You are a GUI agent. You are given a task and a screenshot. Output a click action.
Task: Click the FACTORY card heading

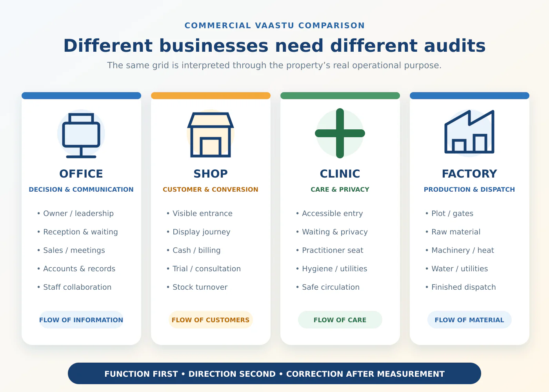[x=469, y=174]
